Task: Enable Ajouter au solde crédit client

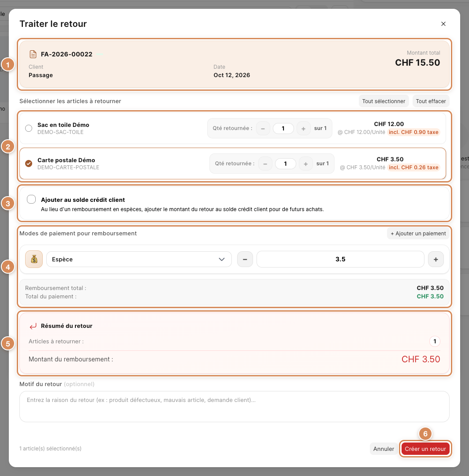Action: 31,200
